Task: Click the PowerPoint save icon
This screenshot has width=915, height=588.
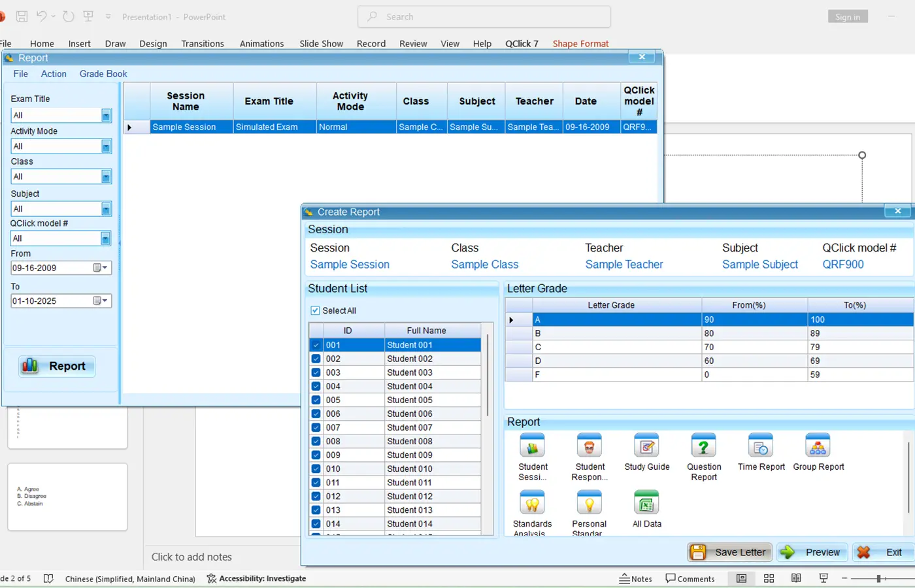Action: (22, 16)
